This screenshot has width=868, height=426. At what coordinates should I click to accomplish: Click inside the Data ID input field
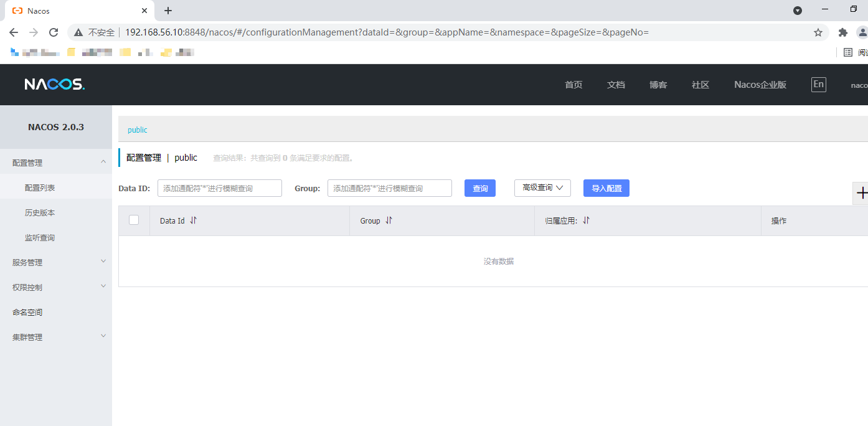219,187
